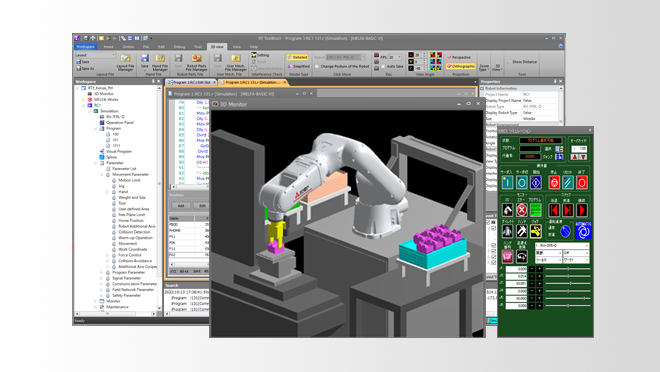Open the robot model dropdown in simulation panel
Image resolution: width=660 pixels, height=372 pixels.
click(x=562, y=245)
